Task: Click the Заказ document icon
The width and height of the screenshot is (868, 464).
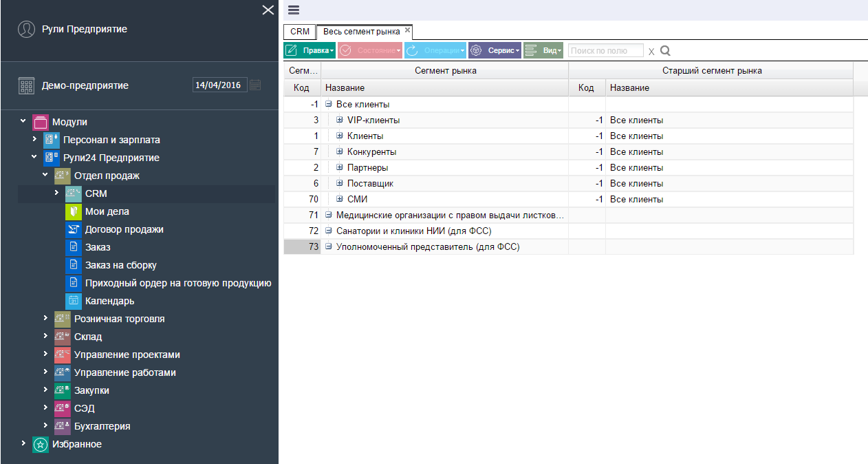Action: (74, 247)
